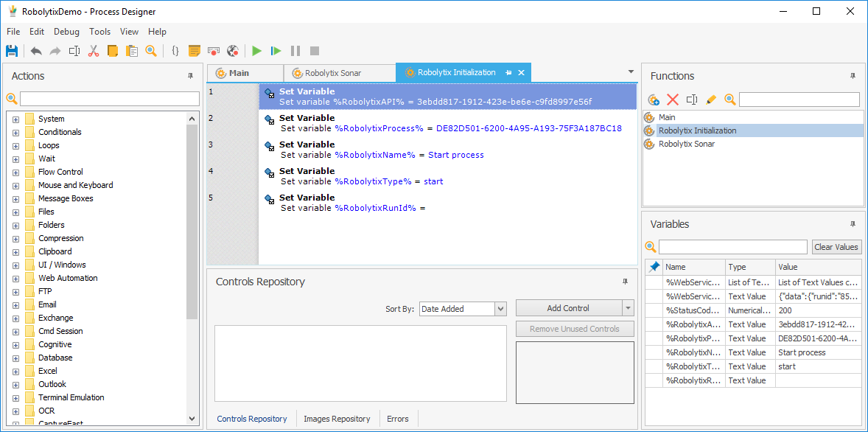Screen dimensions: 868x432
Task: Select the Mouse and Keyboard folder
Action: pos(75,185)
